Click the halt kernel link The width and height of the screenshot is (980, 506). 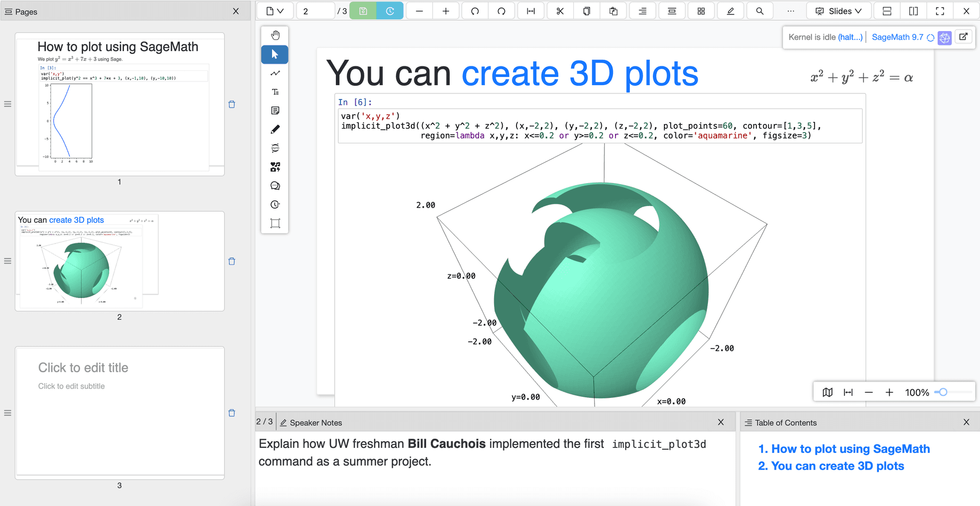tap(850, 37)
